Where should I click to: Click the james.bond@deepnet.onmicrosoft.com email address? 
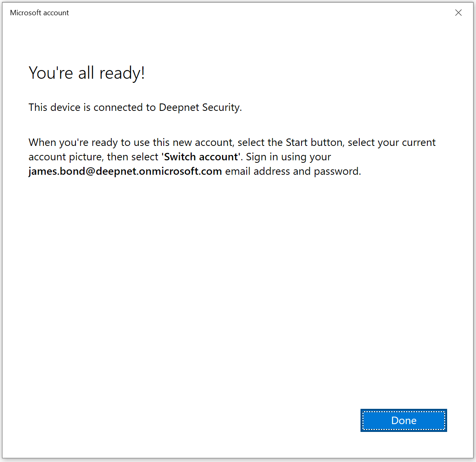(x=125, y=171)
